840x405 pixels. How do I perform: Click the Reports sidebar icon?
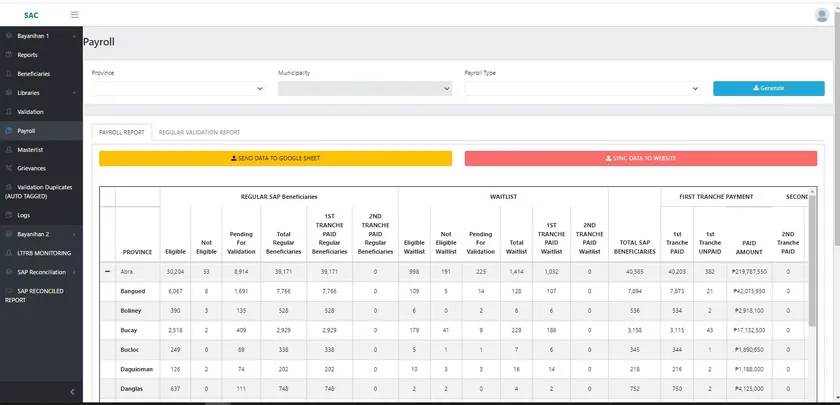pyautogui.click(x=9, y=55)
